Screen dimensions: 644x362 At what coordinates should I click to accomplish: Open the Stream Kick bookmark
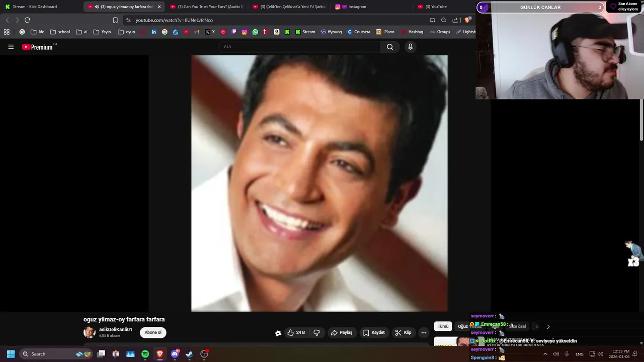(x=305, y=32)
